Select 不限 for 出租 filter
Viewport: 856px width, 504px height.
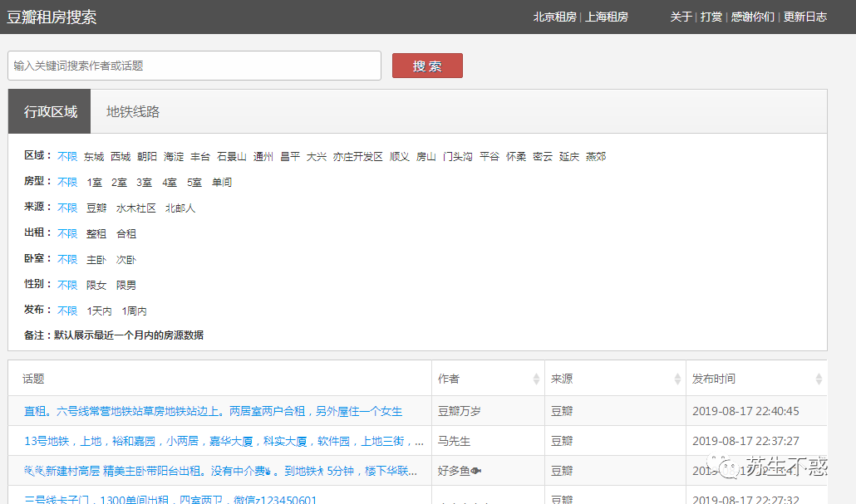tap(67, 233)
